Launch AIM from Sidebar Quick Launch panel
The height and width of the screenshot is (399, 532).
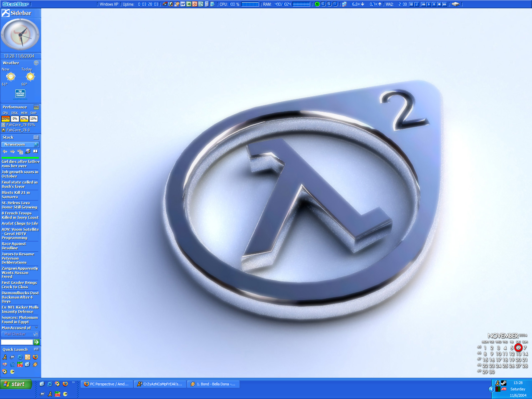(x=5, y=357)
